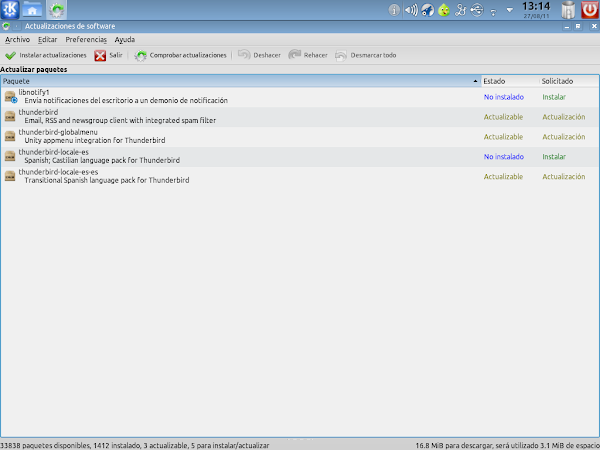
Task: Click the red Salir button
Action: (108, 55)
